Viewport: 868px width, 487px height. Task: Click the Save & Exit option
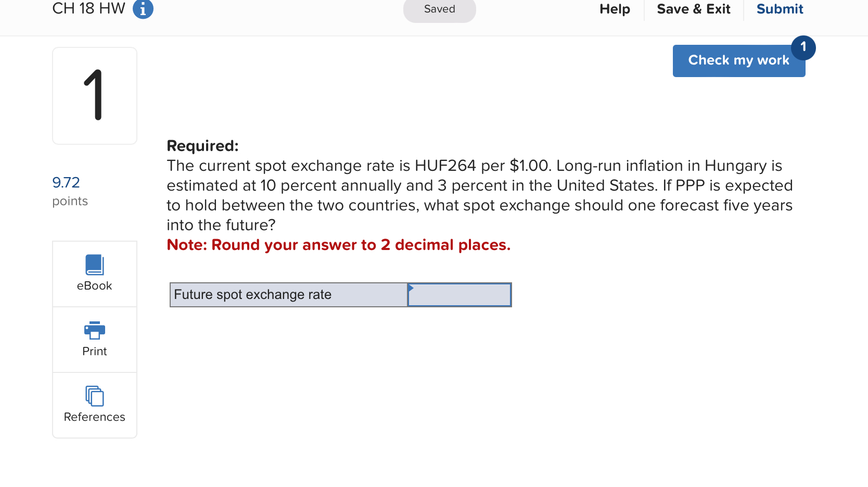pos(694,9)
